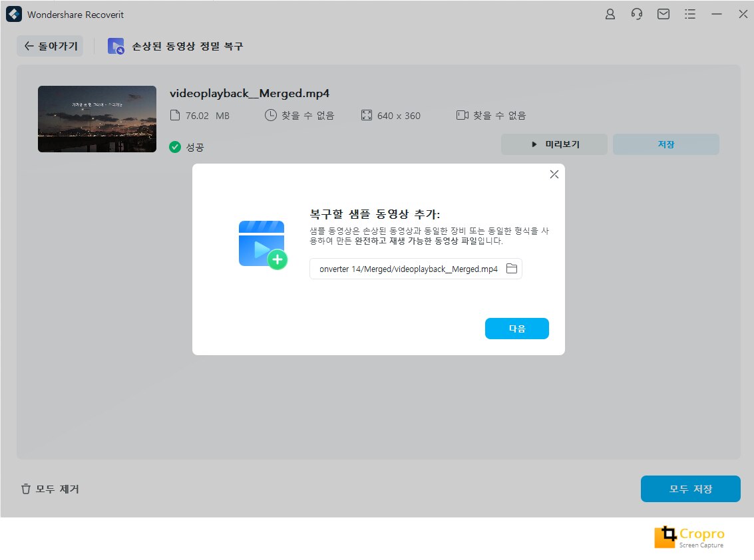
Task: Preview the video with 미리보기 button
Action: click(x=554, y=144)
